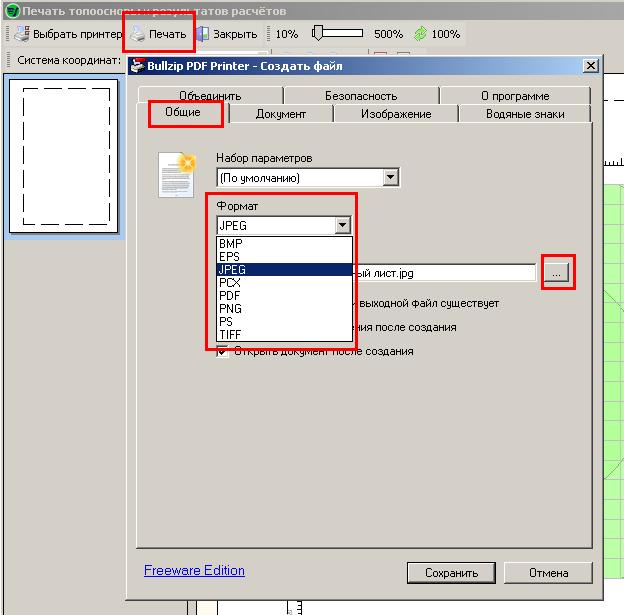Toggle the Открыть документ после создания checkbox
This screenshot has height=615, width=624.
[223, 352]
